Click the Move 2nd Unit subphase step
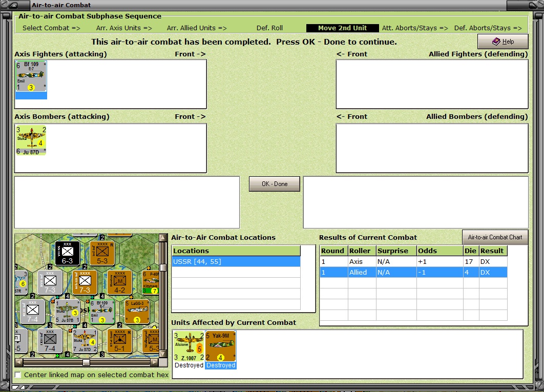The height and width of the screenshot is (392, 544). point(342,28)
